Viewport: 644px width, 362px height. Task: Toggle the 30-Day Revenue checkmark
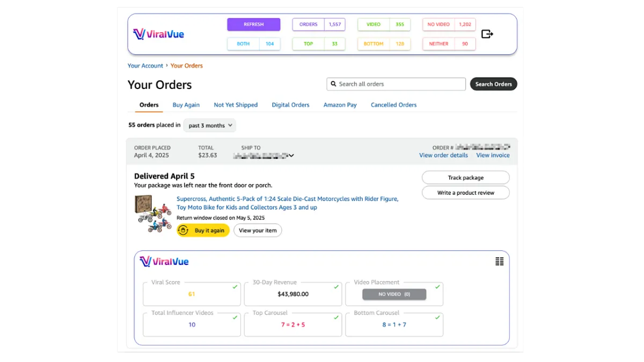[336, 287]
